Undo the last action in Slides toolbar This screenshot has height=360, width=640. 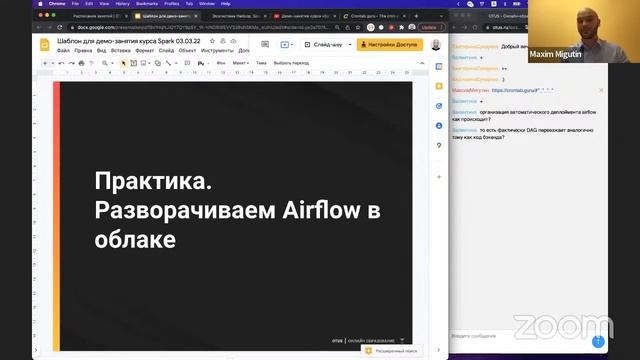61,63
